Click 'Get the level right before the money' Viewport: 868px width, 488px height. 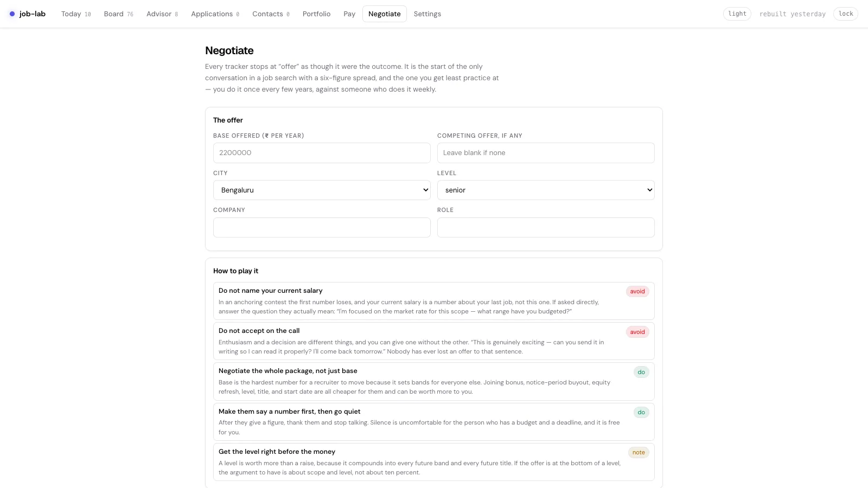tap(277, 452)
